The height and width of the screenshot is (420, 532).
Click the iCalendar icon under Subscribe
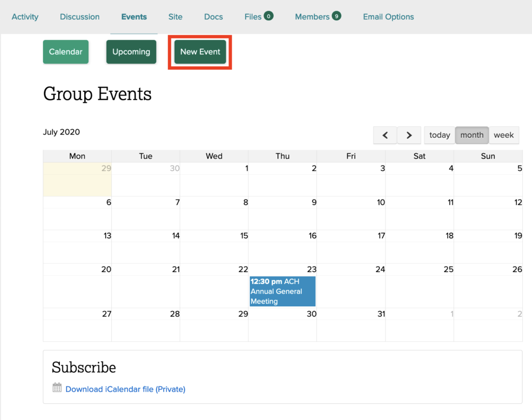pyautogui.click(x=57, y=388)
